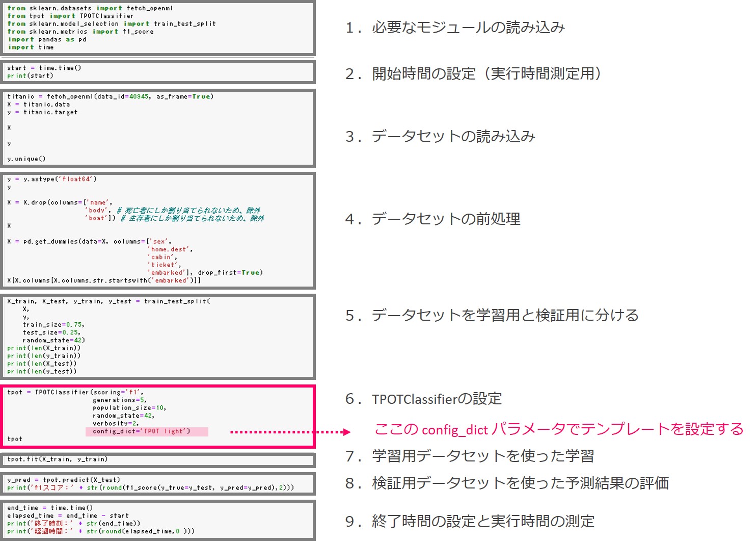This screenshot has height=541, width=756.
Task: Click the end_time elapsed time cell
Action: click(158, 519)
